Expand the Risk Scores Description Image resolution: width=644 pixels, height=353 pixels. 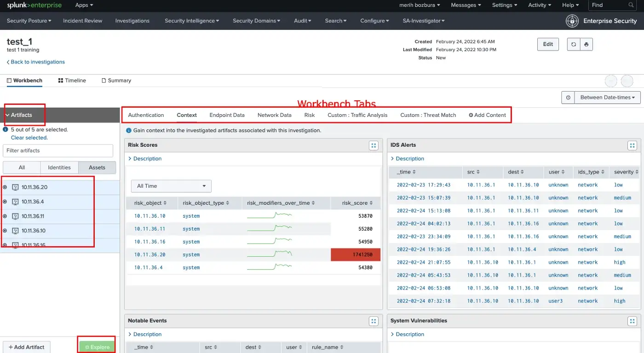(x=145, y=158)
